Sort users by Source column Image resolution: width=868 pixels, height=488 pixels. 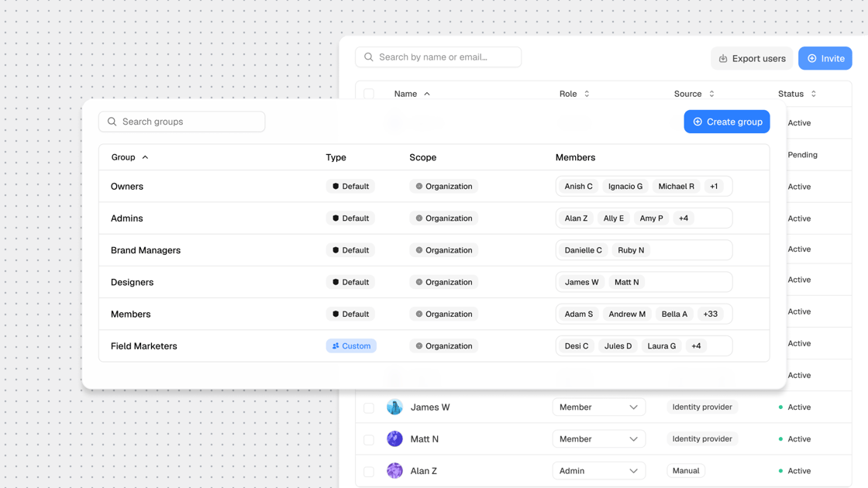[694, 94]
